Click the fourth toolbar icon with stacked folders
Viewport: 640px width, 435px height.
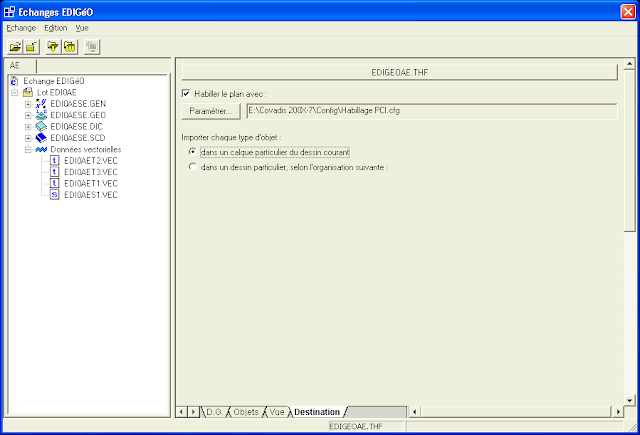(x=70, y=47)
